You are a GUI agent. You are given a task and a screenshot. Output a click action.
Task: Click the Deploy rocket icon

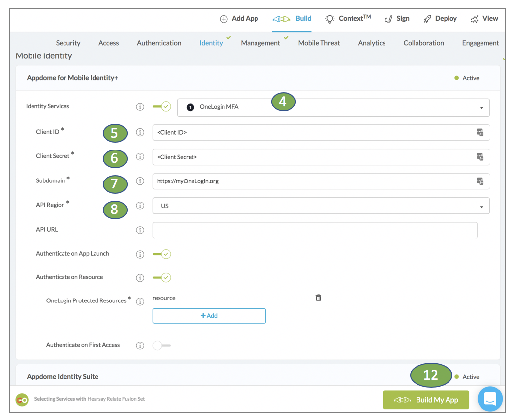pyautogui.click(x=427, y=19)
